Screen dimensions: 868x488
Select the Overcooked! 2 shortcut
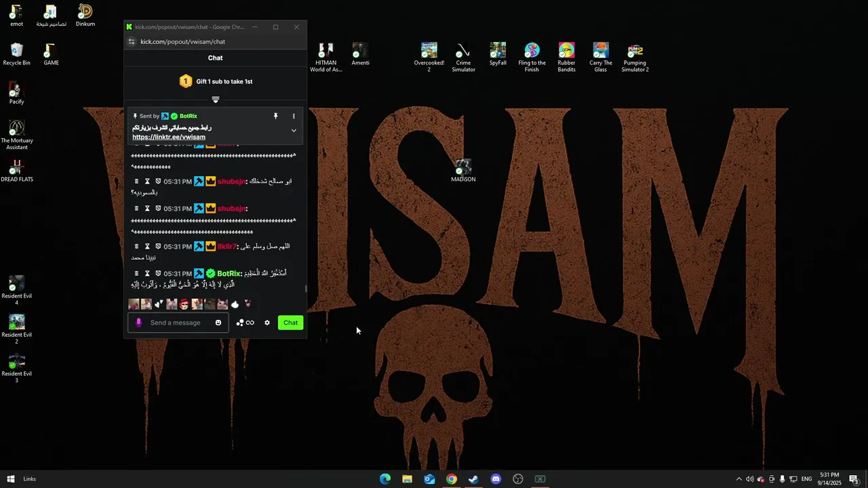[x=429, y=58]
